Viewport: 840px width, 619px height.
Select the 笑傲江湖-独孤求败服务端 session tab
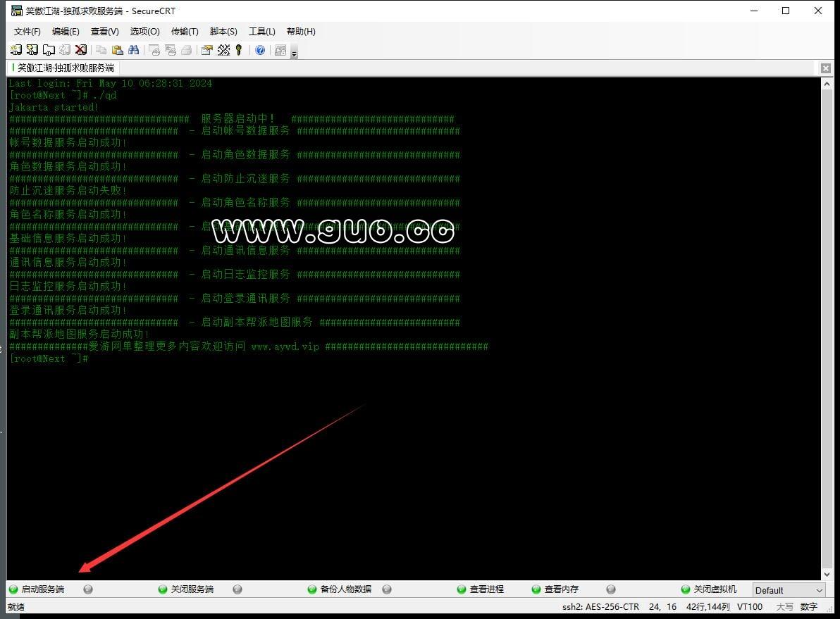pos(65,68)
